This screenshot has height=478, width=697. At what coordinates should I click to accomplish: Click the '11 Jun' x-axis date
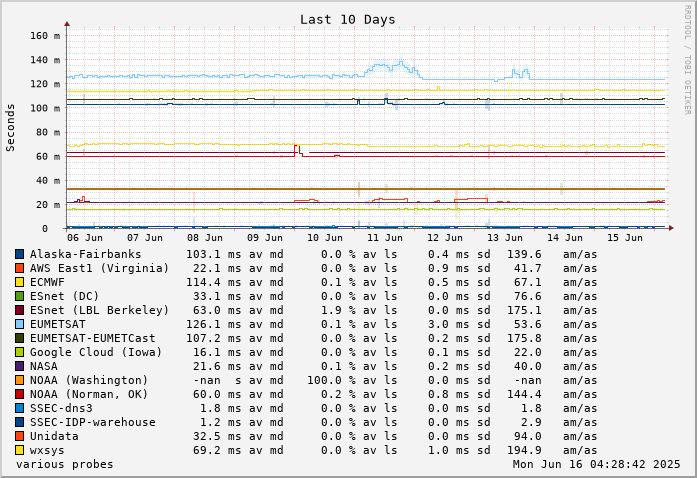pos(385,238)
